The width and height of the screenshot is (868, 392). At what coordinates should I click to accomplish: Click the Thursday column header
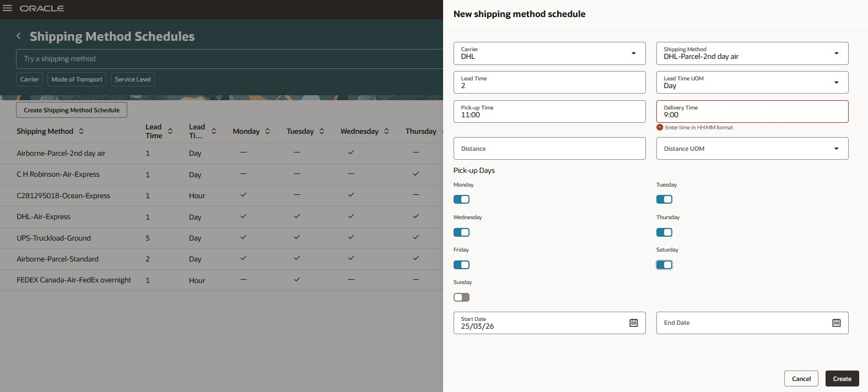[x=420, y=131]
